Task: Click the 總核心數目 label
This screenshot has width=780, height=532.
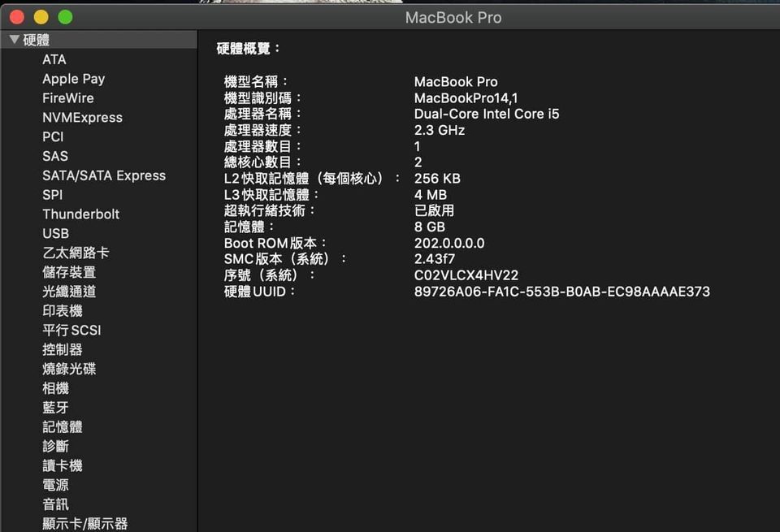Action: pyautogui.click(x=262, y=162)
